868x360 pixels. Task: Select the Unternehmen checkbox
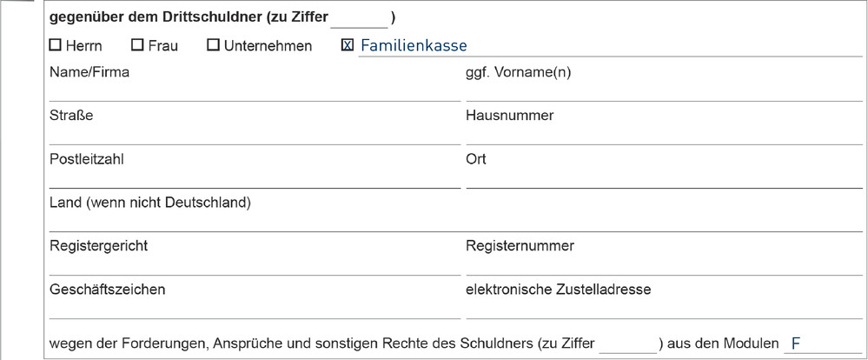[x=213, y=45]
